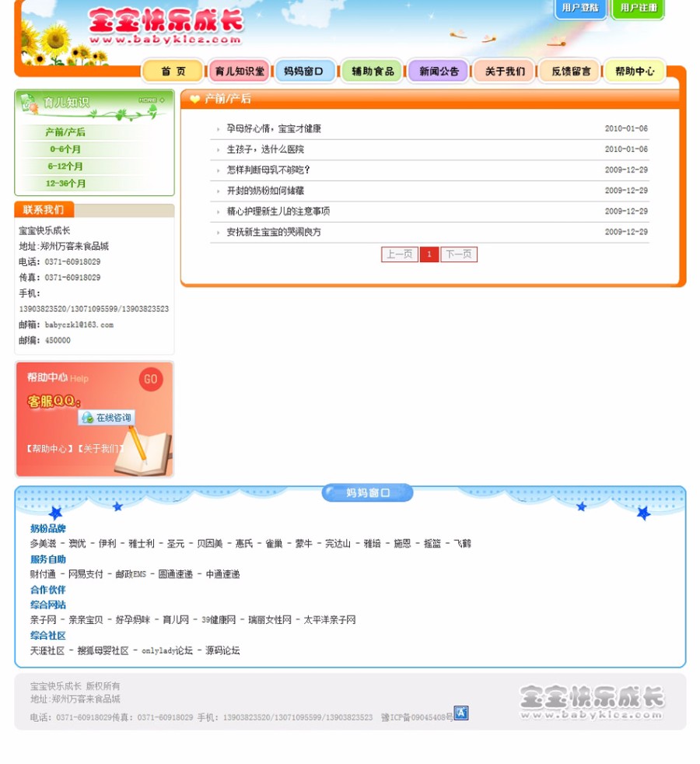Screen dimensions: 700x764
Task: Open the 关于我们 navigation tab
Action: [505, 71]
